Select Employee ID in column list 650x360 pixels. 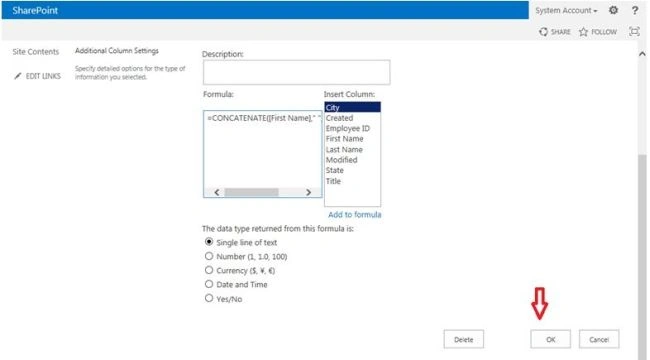point(352,129)
